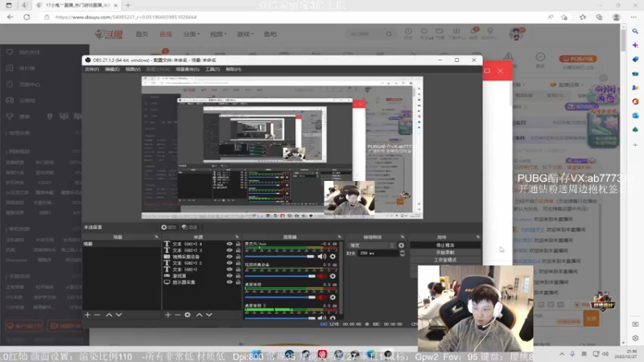Open gear settings for 桌面音频 mixer channel
Screen dimensions: 644x362
pos(332,297)
